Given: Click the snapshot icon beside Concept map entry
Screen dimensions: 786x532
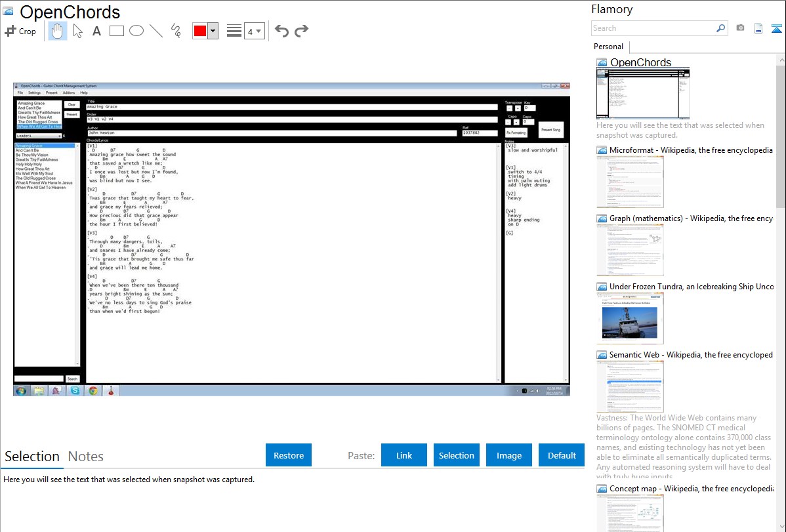Looking at the screenshot, I should (602, 489).
